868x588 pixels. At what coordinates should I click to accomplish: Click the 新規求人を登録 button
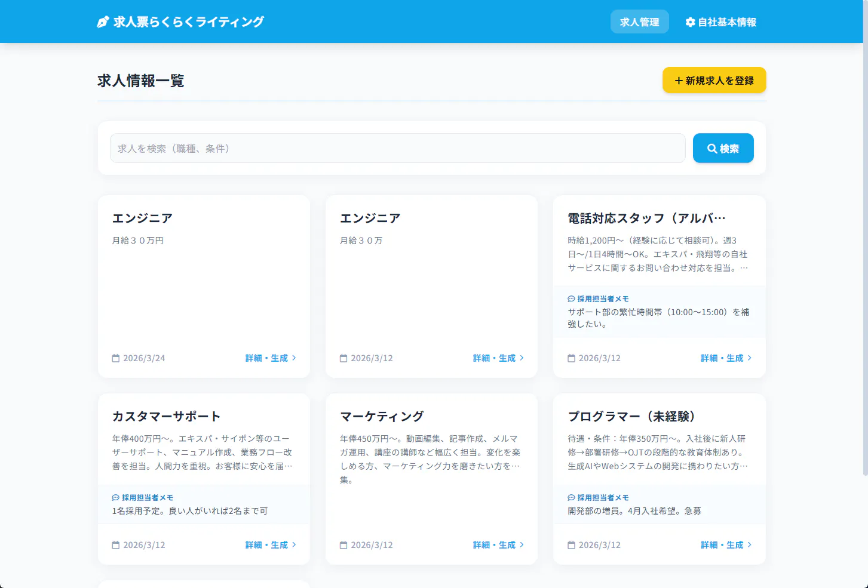(x=714, y=80)
